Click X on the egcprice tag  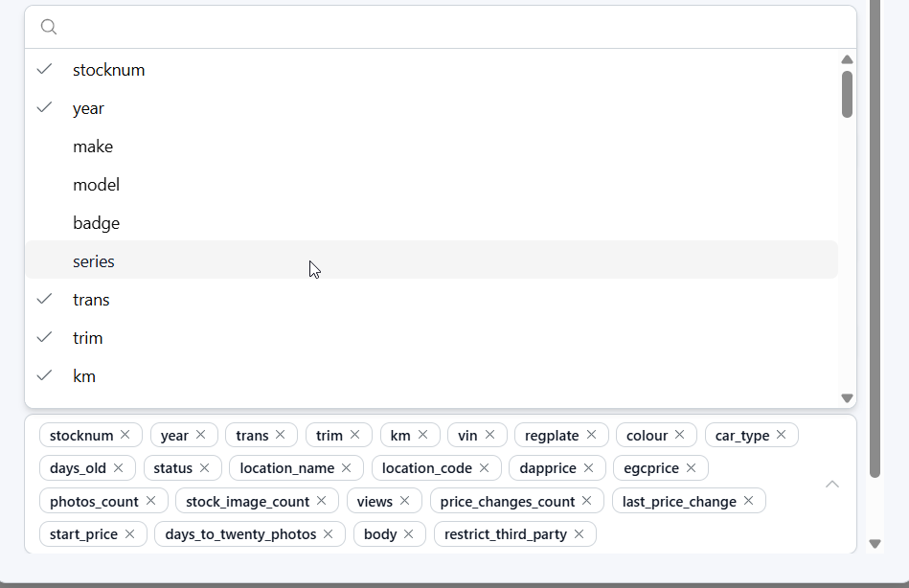692,468
